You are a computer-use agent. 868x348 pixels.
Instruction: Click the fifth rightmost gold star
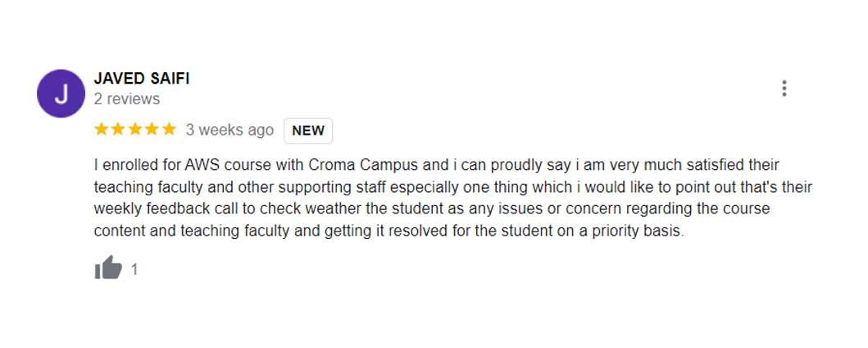coord(169,130)
